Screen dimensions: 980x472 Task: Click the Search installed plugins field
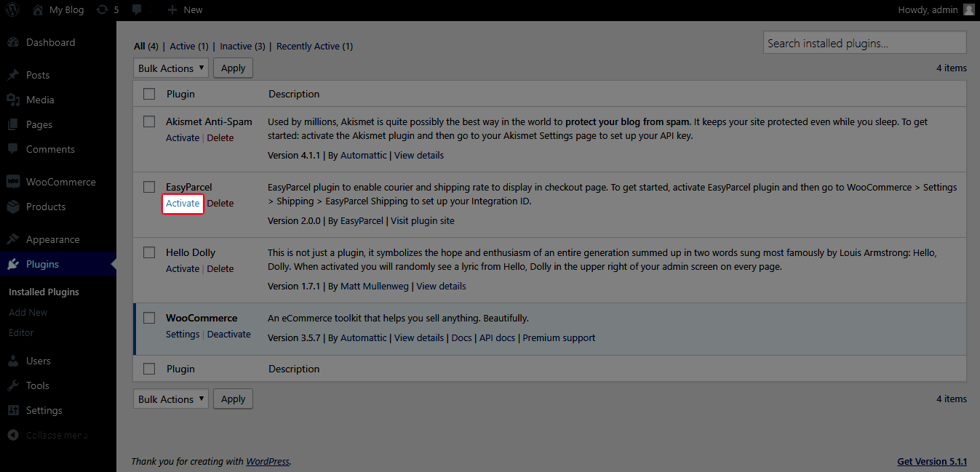coord(865,43)
